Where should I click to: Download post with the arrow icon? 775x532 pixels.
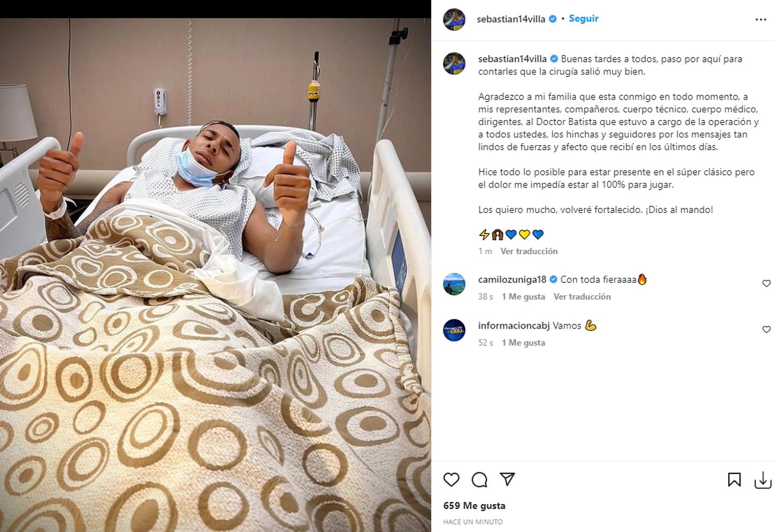763,480
